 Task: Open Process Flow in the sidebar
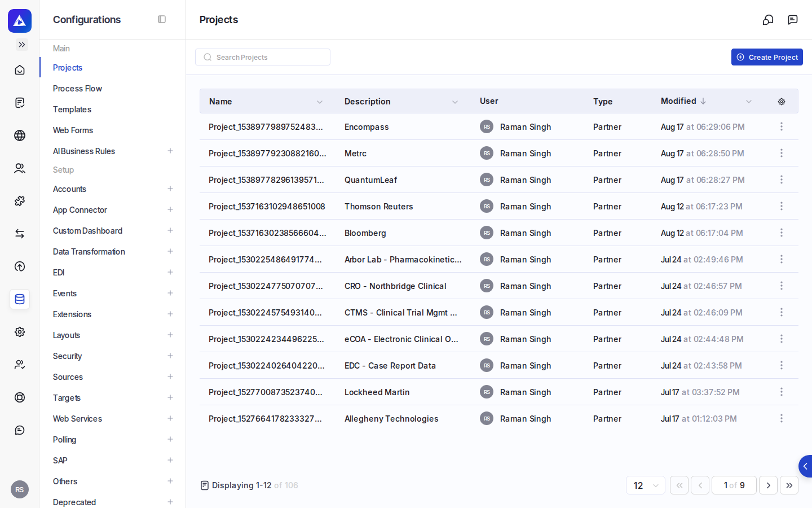(77, 89)
